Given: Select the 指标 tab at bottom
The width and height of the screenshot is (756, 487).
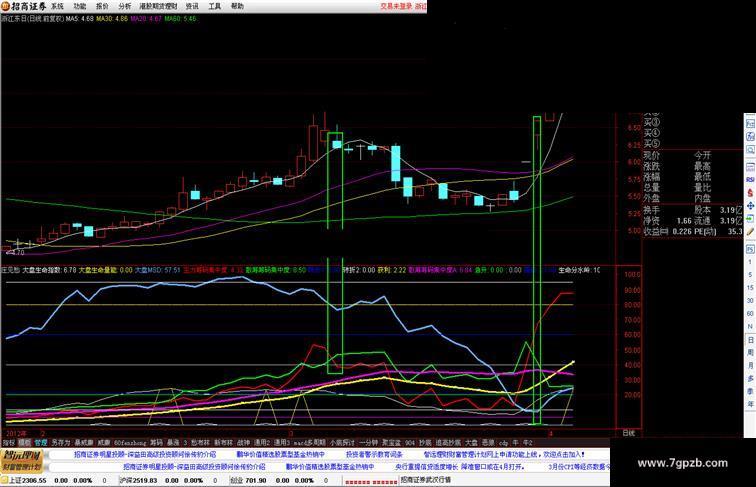Looking at the screenshot, I should (8, 442).
